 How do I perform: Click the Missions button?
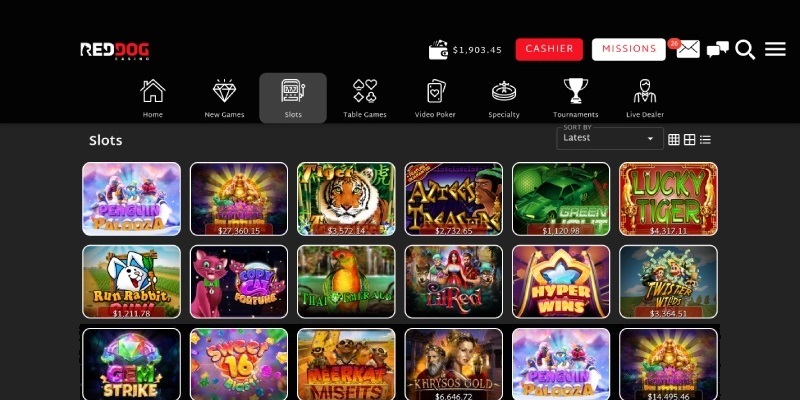(629, 49)
